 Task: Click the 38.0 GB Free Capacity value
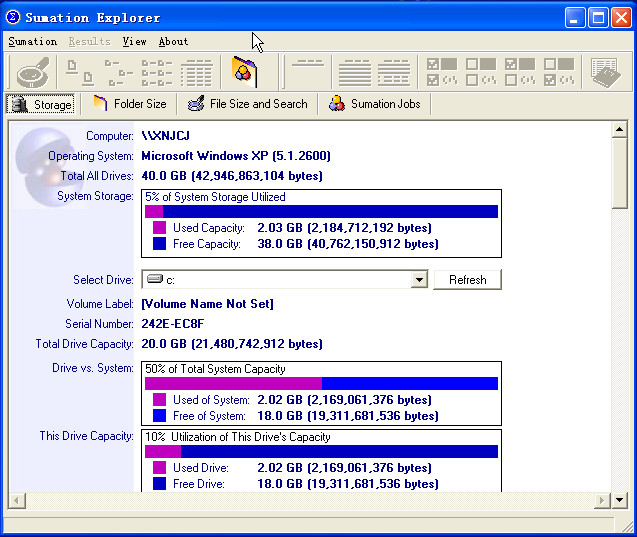click(348, 244)
